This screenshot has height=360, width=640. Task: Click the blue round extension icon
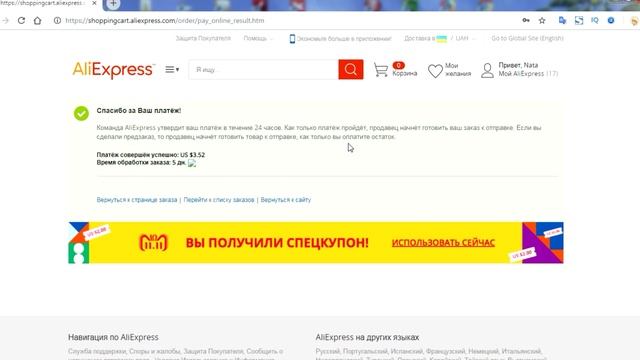(x=611, y=20)
